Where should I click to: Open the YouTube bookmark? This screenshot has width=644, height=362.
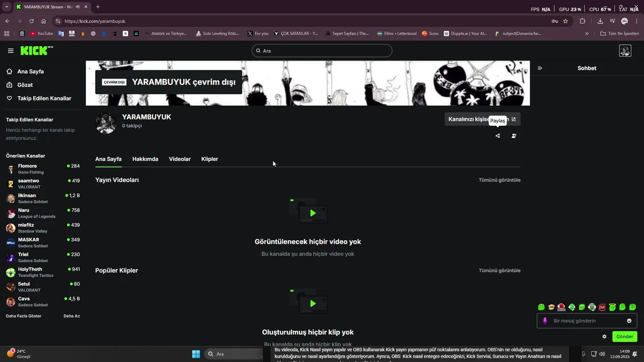(41, 34)
